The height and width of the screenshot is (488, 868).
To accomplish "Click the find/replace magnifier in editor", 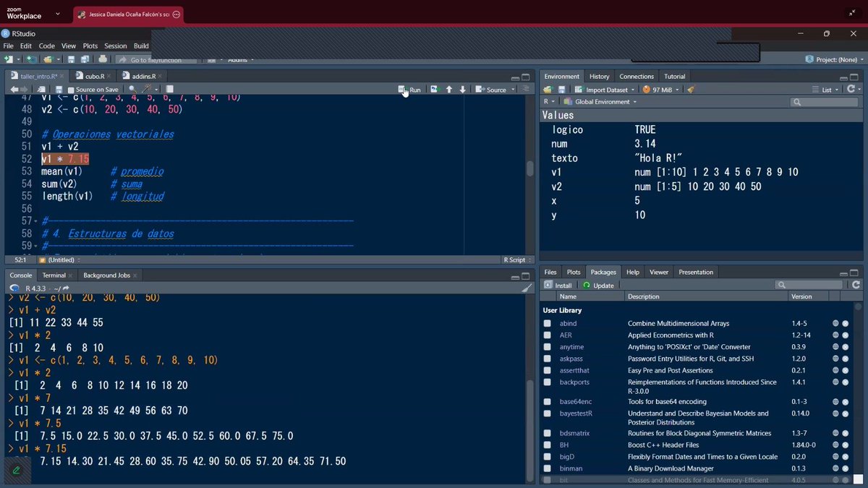I will click(132, 90).
